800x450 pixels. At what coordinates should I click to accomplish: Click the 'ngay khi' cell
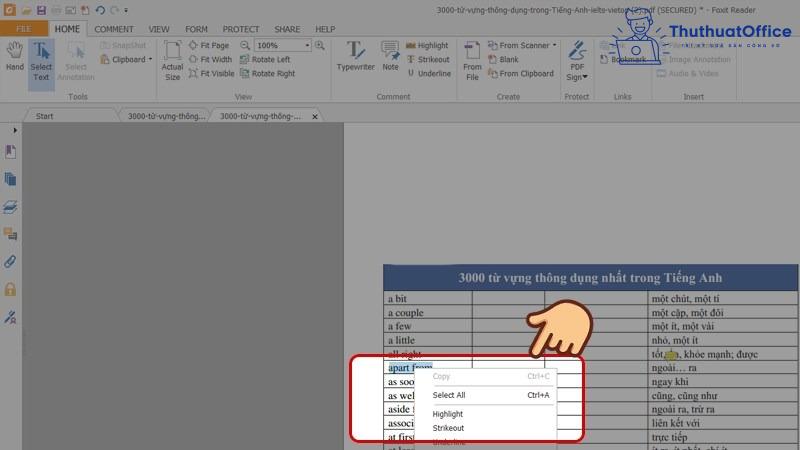click(722, 382)
